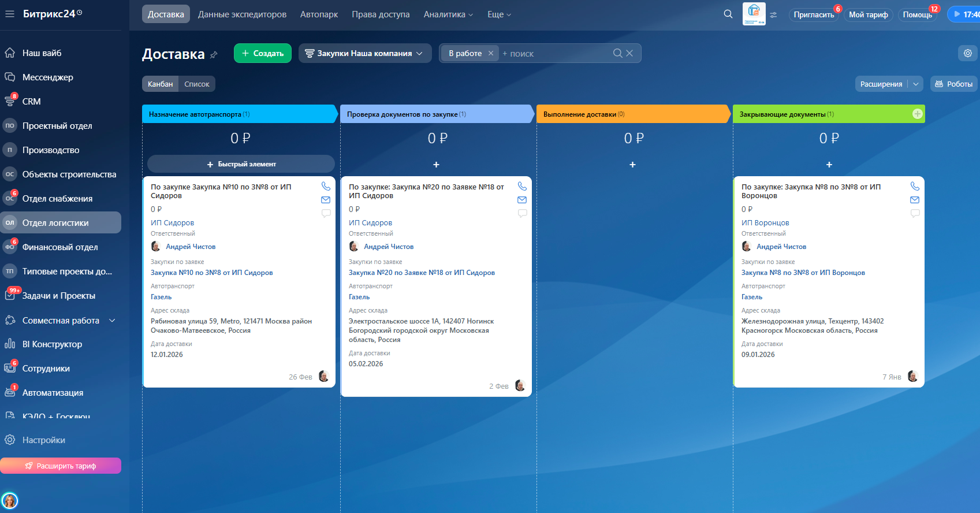The image size is (980, 513).
Task: Open Мой тариф button
Action: click(x=869, y=14)
